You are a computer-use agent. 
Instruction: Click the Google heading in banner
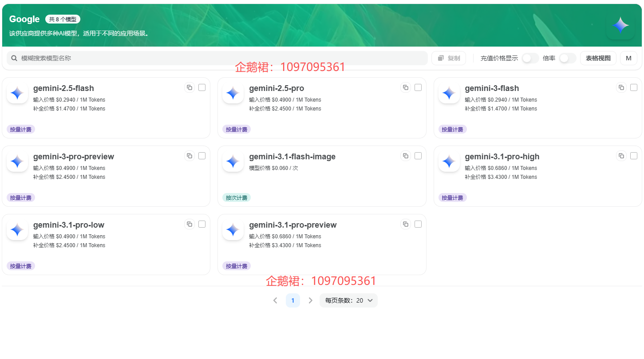point(24,19)
